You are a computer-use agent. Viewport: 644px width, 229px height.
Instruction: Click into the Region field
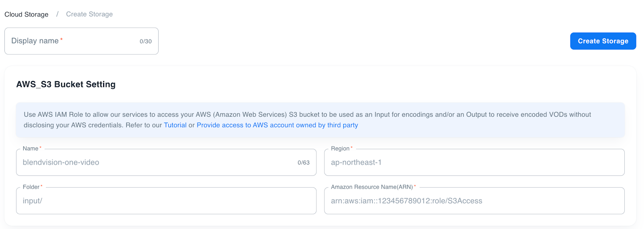click(x=474, y=163)
